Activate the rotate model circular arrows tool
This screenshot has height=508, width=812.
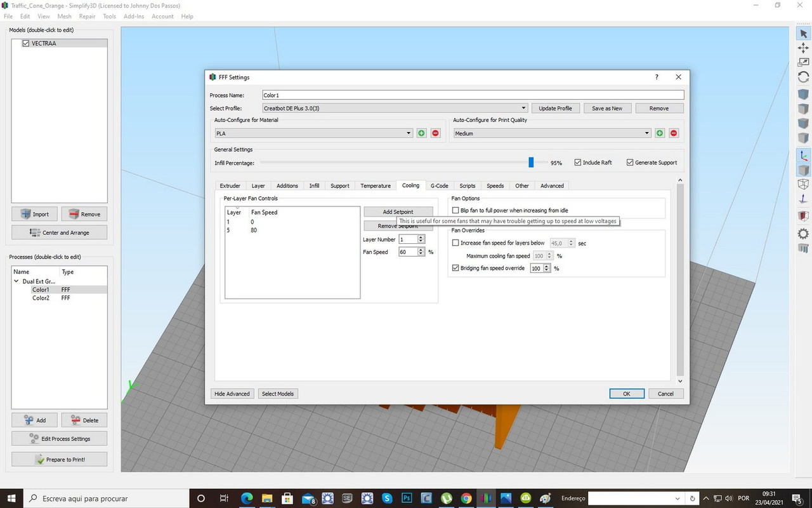click(803, 76)
